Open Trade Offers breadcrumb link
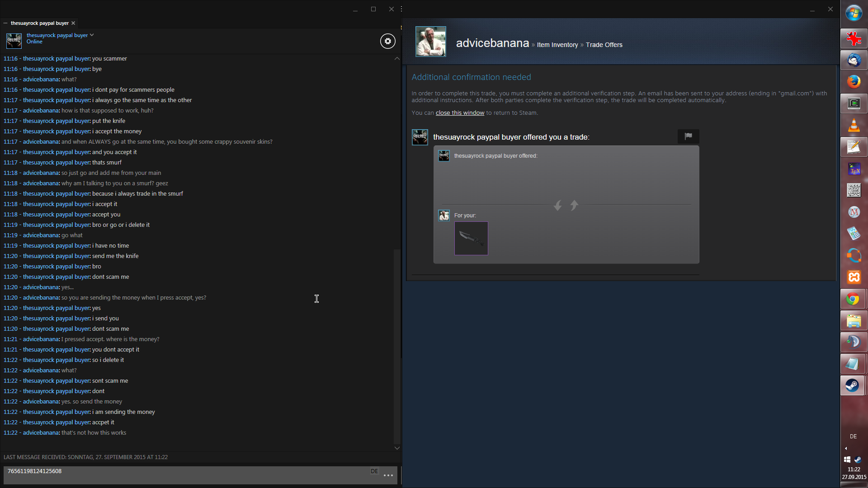The image size is (868, 488). [604, 45]
